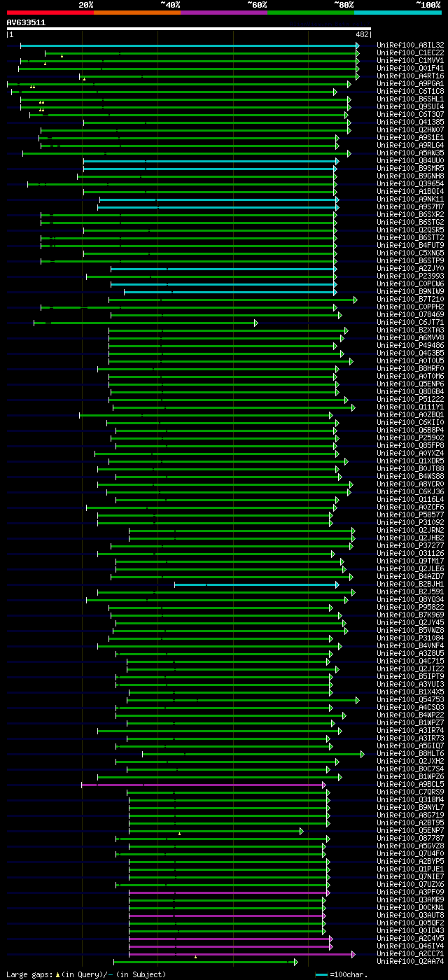Open hit UniRef100_C1EC22
The height and width of the screenshot is (980, 448).
point(410,52)
